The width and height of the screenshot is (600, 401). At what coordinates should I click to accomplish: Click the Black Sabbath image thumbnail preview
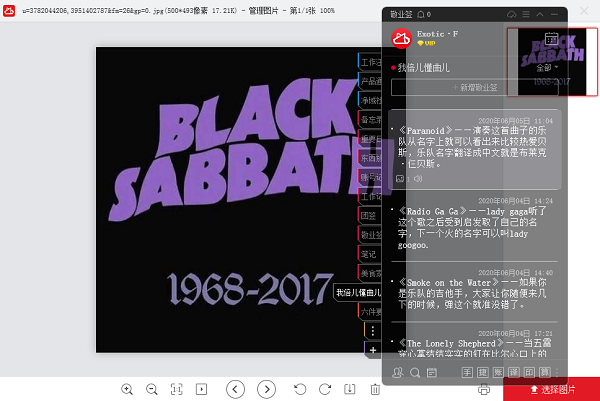click(552, 62)
